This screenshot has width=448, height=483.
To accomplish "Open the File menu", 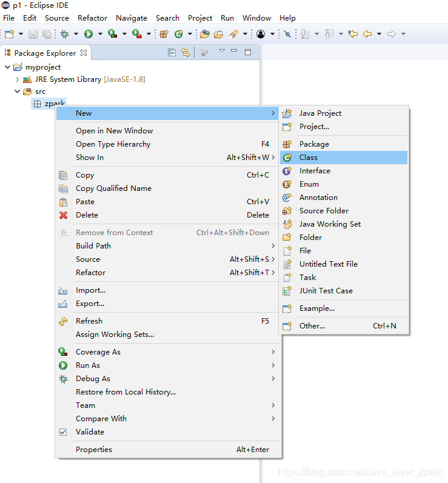I will [x=8, y=18].
